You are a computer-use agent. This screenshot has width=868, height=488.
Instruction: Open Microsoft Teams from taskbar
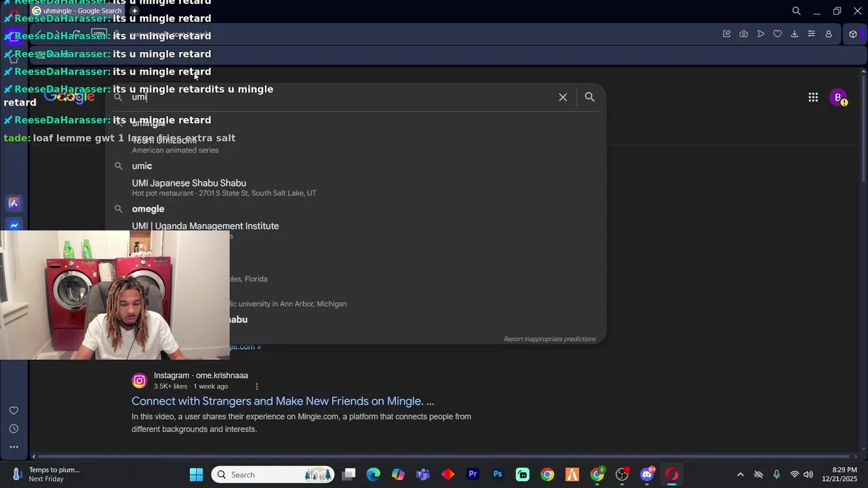click(423, 474)
